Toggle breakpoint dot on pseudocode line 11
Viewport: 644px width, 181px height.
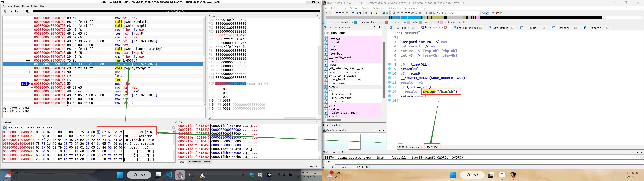click(x=389, y=78)
